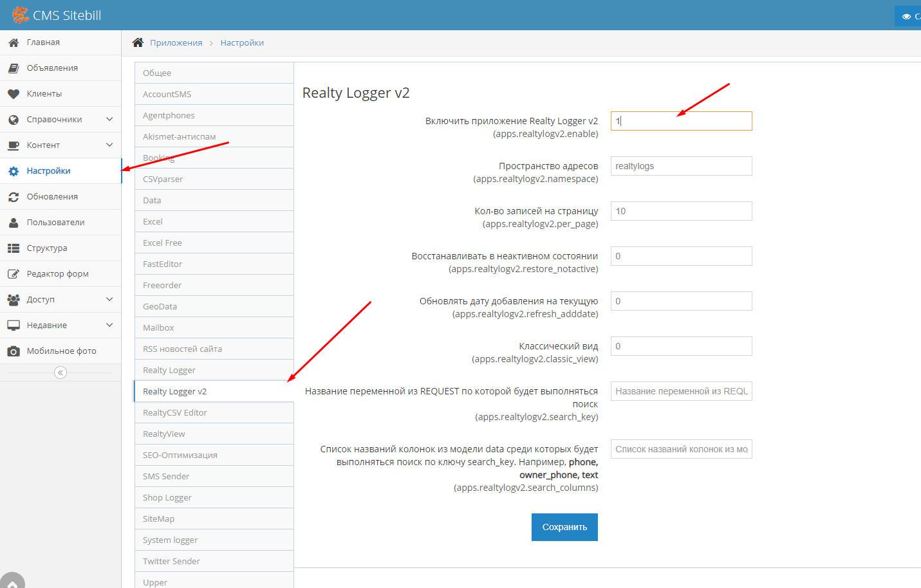
Task: Open Объявления in the sidebar
Action: click(x=60, y=68)
